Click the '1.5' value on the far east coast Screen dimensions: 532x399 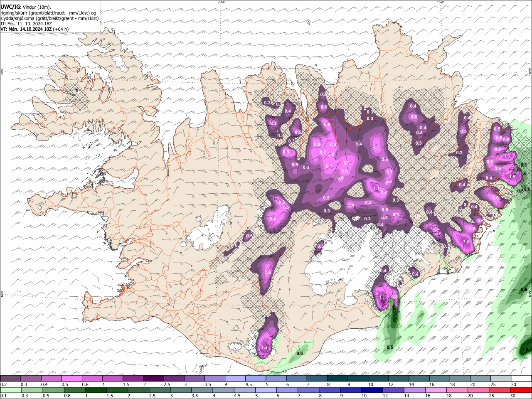click(x=512, y=177)
